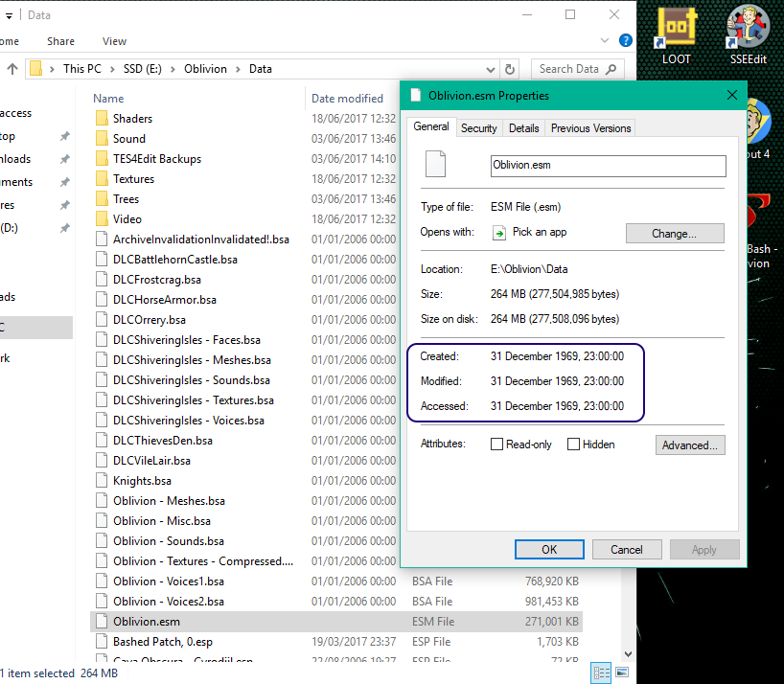Switch to details view icon in status bar
This screenshot has height=684, width=784.
coord(601,673)
